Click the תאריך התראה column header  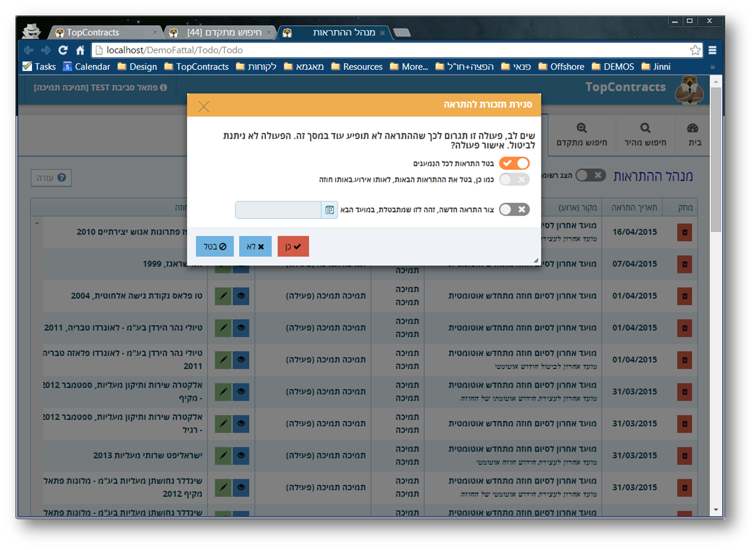click(635, 208)
